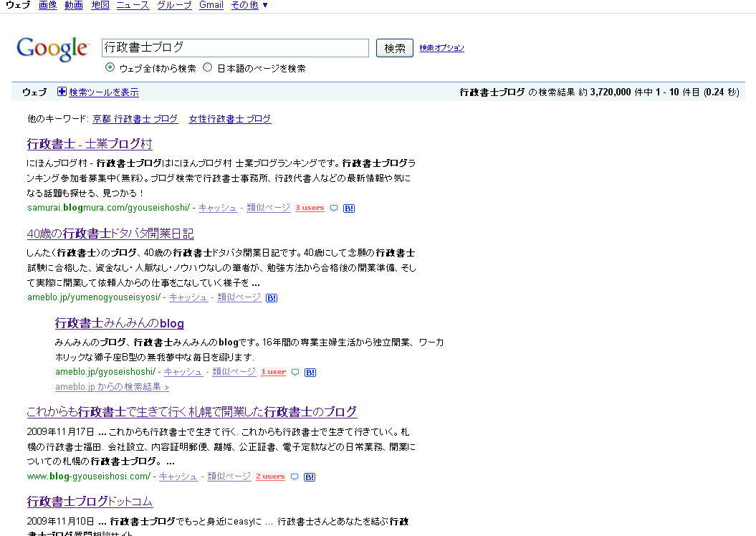Click the ウェブ item in top navigation
756x536 pixels.
[x=18, y=5]
